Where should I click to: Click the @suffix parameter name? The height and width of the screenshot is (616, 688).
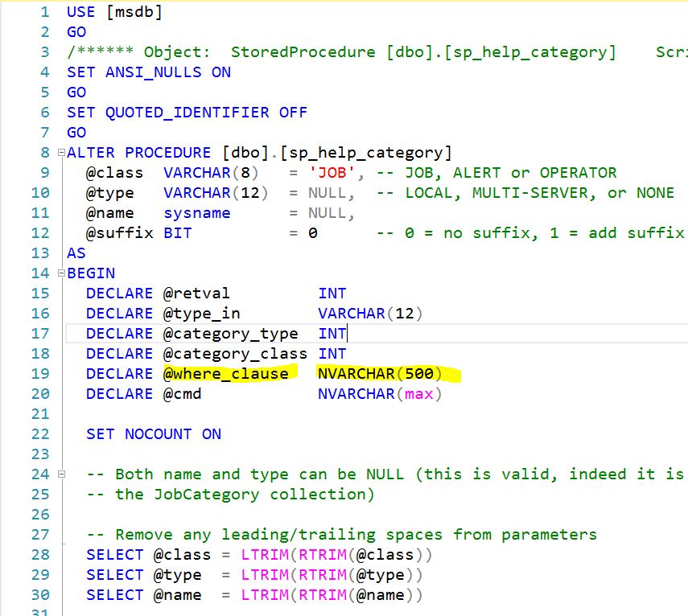click(114, 233)
